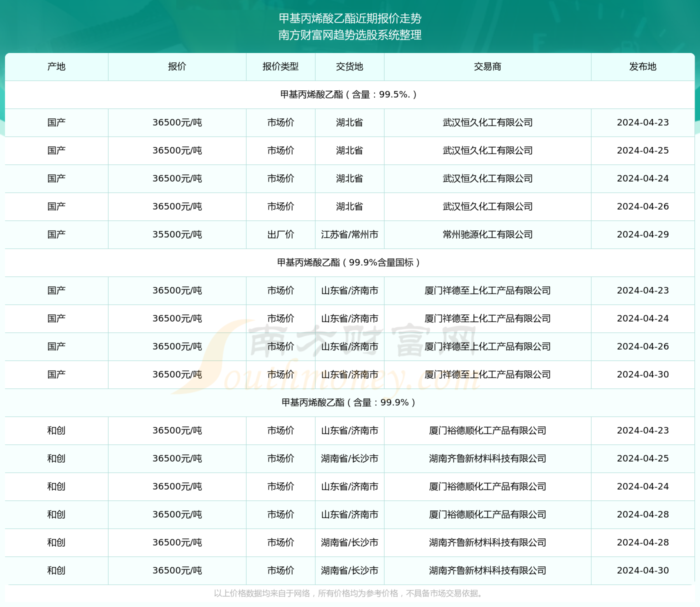Click 市场价 in the 厦门祥德至上 2024-04-30 row
The width and height of the screenshot is (700, 607).
tap(280, 374)
